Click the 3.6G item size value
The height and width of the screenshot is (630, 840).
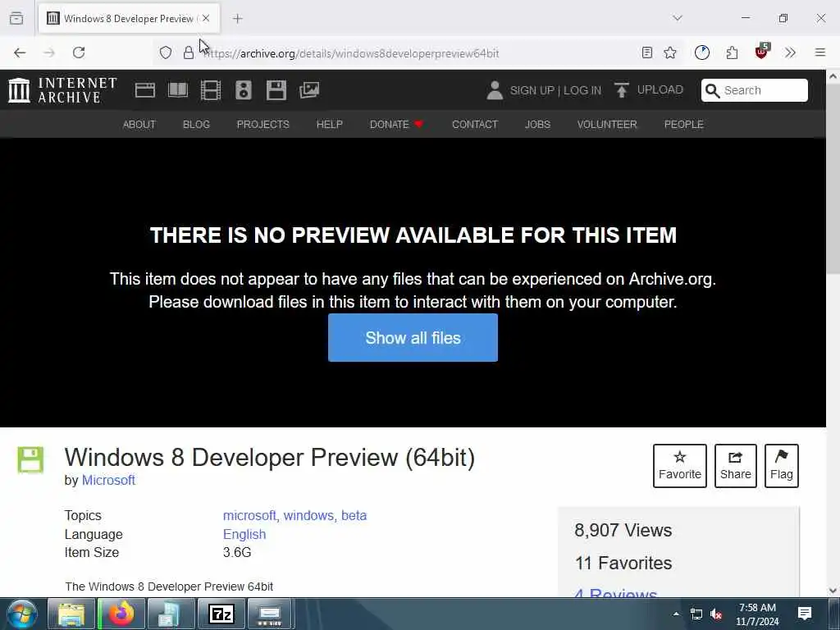[237, 552]
